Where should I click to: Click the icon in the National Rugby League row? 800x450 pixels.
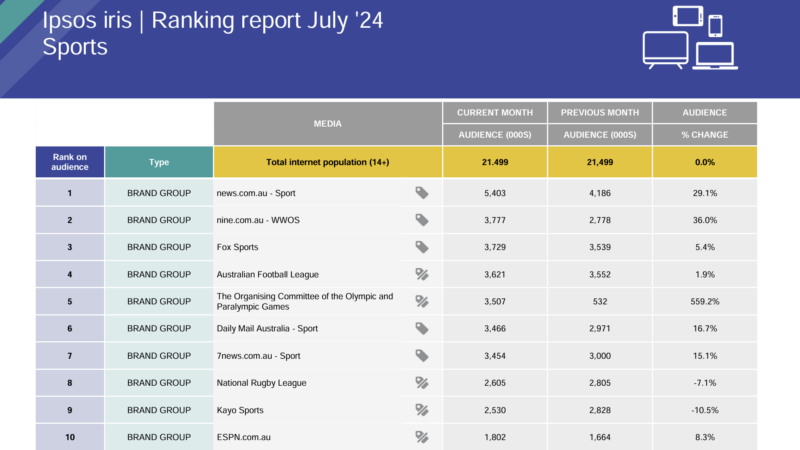pyautogui.click(x=421, y=383)
